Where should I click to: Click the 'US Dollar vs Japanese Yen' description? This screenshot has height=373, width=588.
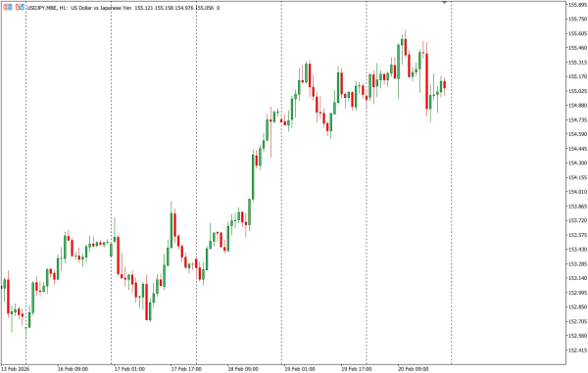click(101, 8)
